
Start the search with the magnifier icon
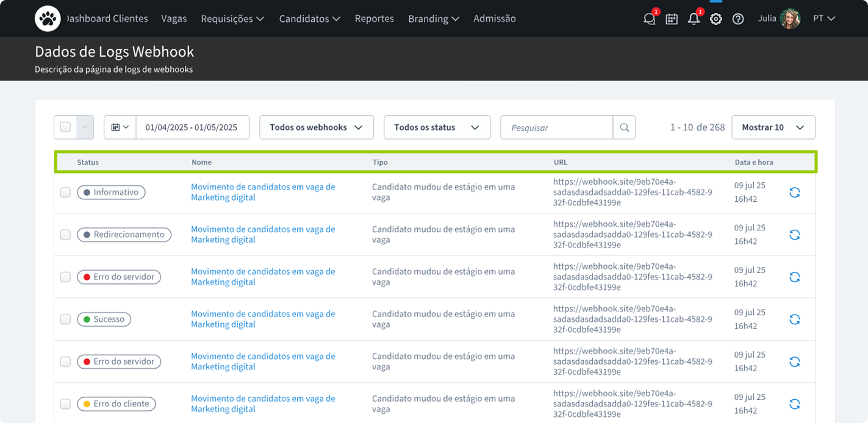pyautogui.click(x=624, y=127)
